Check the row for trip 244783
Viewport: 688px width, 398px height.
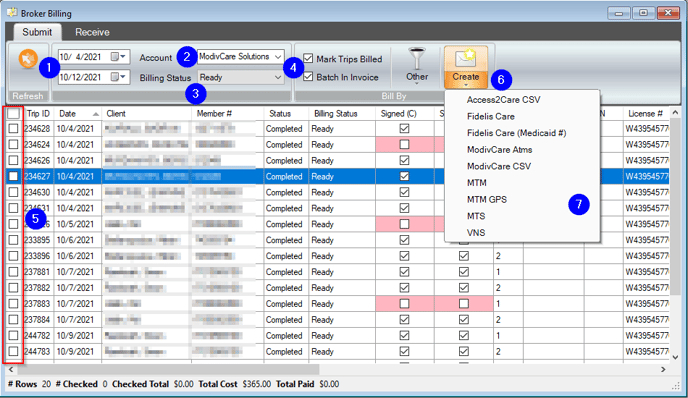[x=14, y=351]
